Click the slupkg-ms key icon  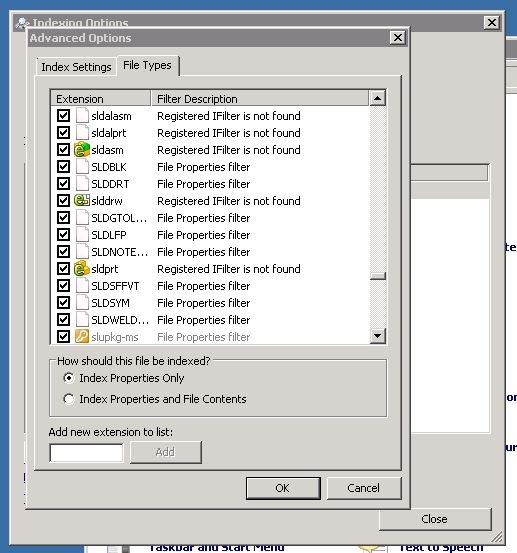click(82, 336)
